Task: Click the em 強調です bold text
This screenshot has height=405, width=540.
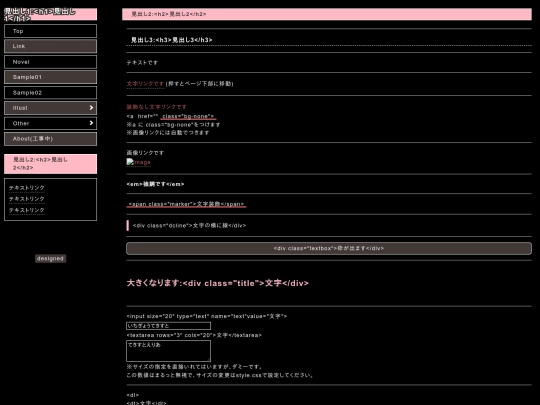Action: [155, 184]
